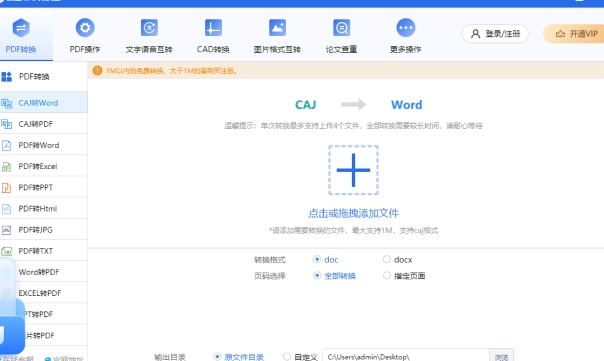Click the 1M以内的免费转换 notice text
The image size is (604, 361).
[x=171, y=71]
